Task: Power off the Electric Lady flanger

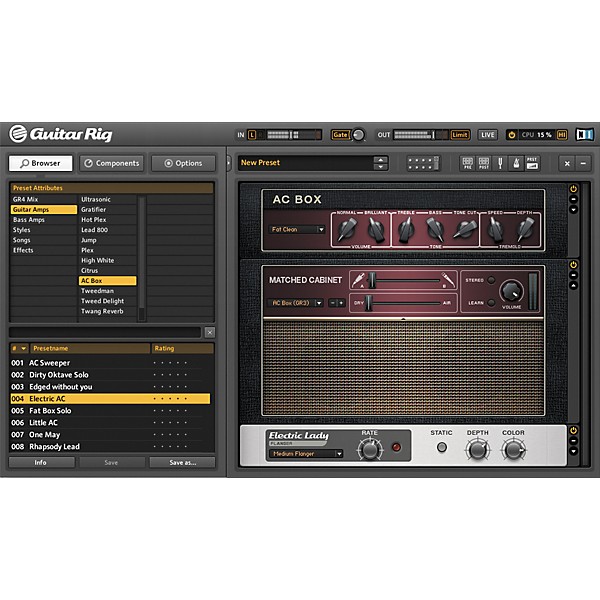Action: coord(573,430)
